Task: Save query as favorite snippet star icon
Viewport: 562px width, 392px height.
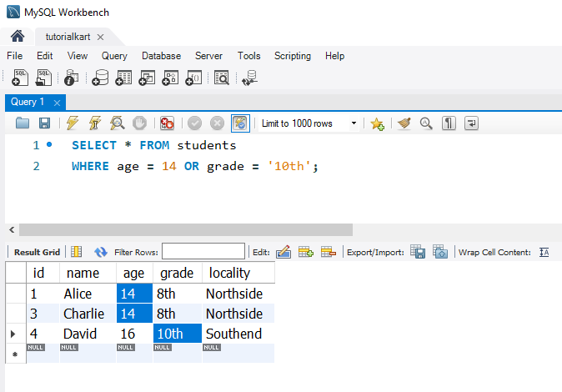Action: (x=377, y=123)
